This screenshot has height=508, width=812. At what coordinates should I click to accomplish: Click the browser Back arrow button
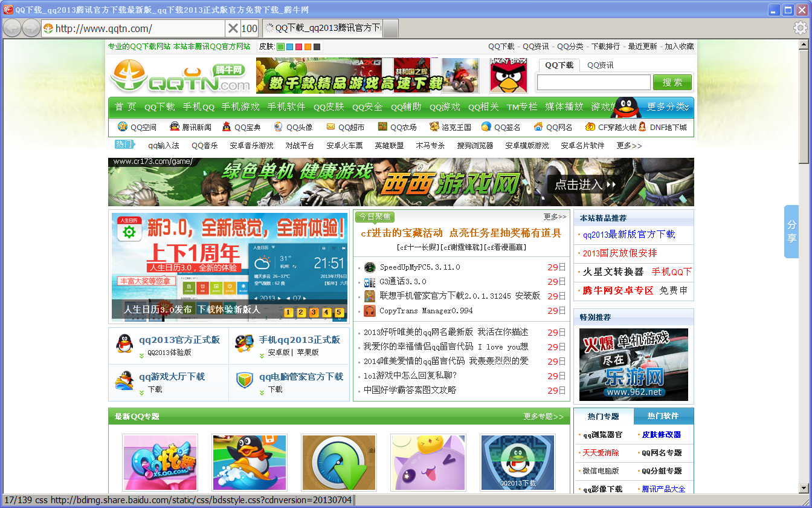(12, 28)
